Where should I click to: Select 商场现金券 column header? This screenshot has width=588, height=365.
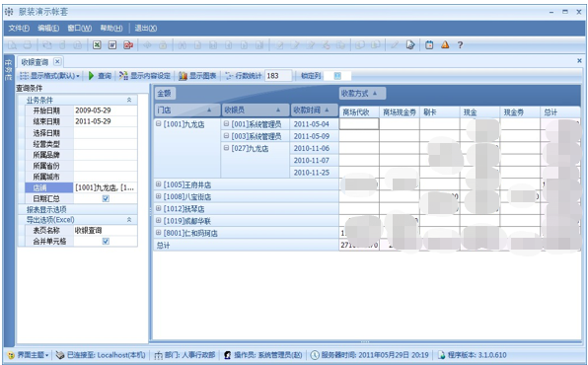pyautogui.click(x=400, y=112)
